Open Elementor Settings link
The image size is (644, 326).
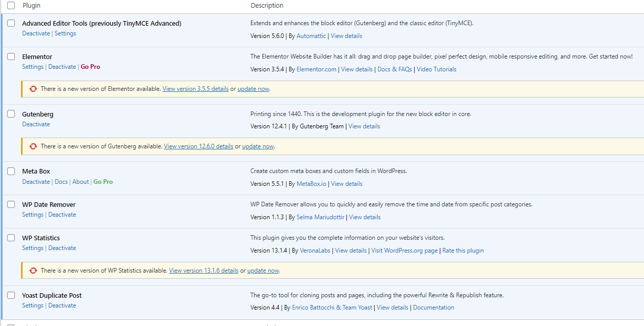(33, 67)
